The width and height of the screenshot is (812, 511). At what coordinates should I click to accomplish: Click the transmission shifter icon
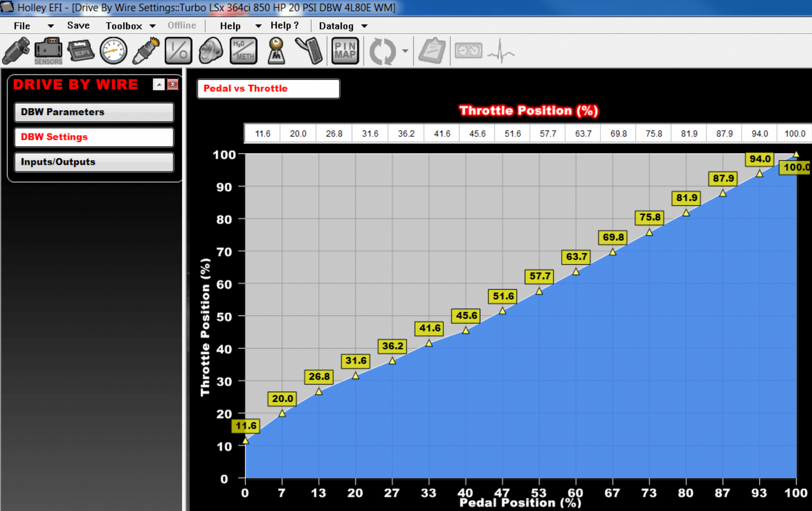click(x=276, y=51)
